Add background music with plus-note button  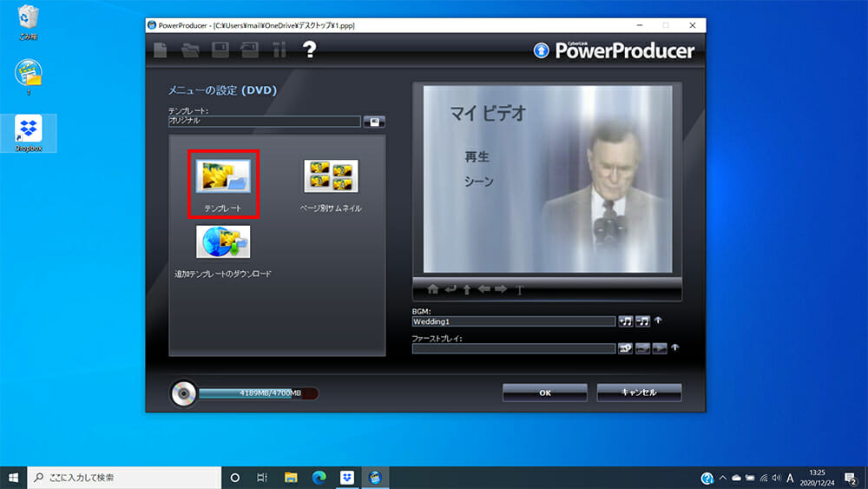point(626,321)
